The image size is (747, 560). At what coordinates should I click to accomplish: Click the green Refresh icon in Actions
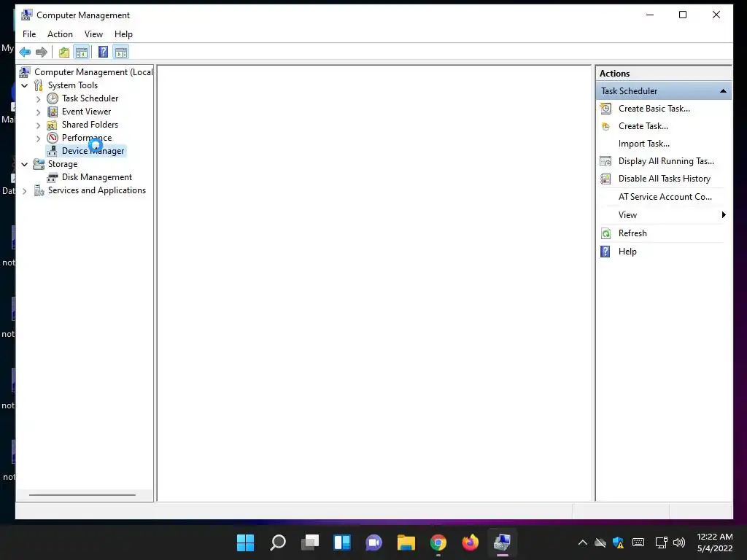point(605,233)
